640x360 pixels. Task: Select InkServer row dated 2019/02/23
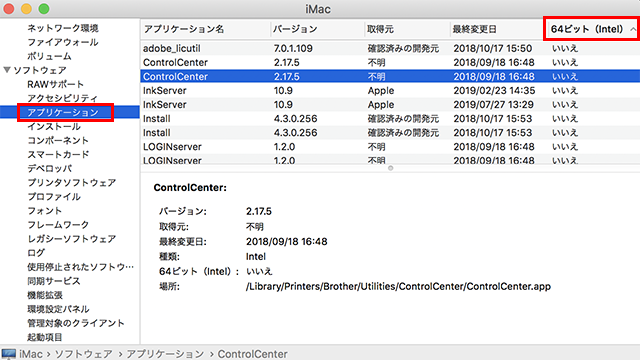[x=390, y=91]
